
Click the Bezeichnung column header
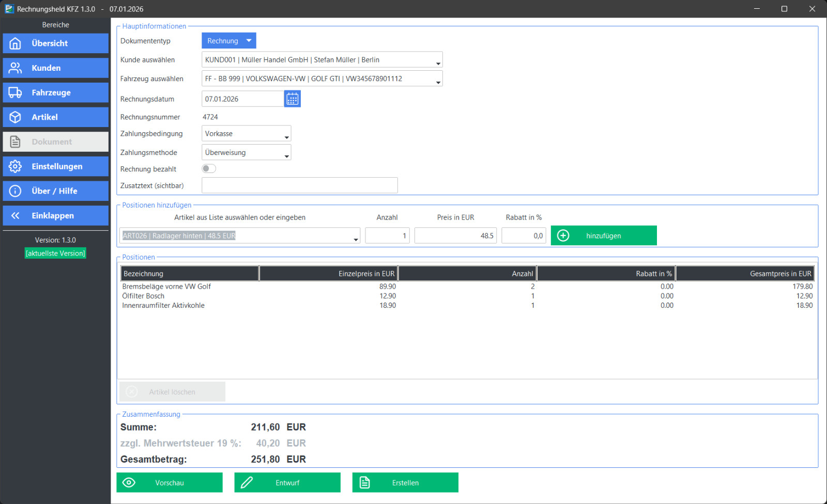190,274
